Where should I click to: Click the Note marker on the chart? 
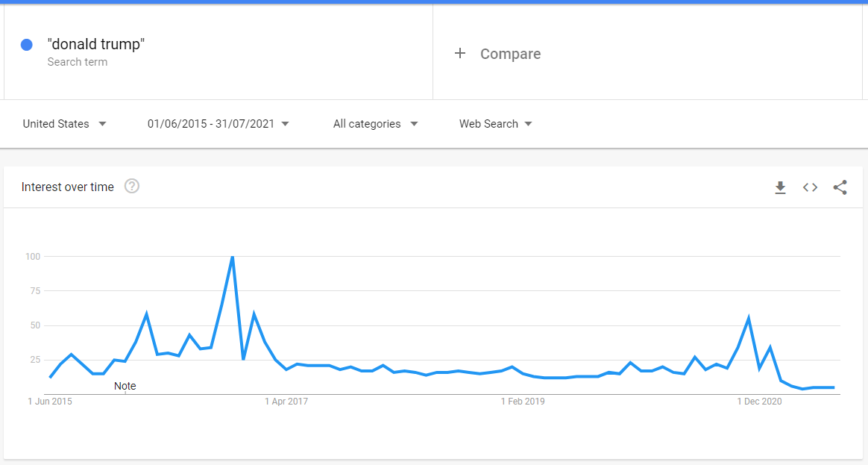point(125,386)
